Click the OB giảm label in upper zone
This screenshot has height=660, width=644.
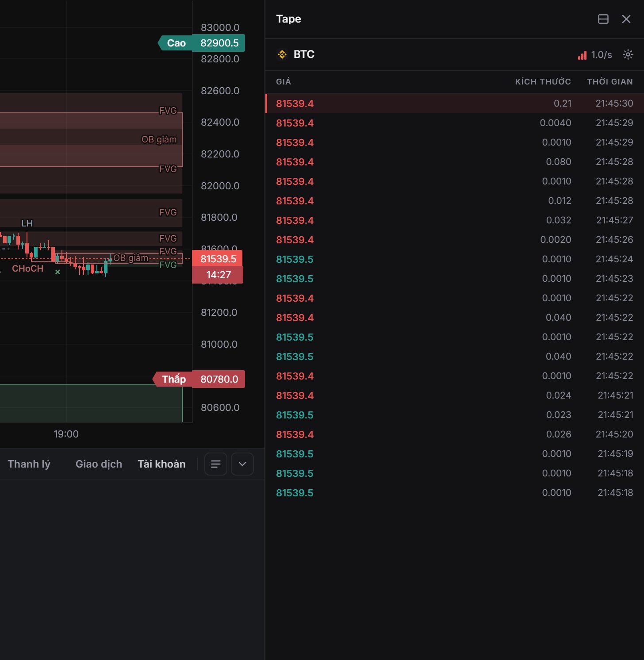[159, 139]
